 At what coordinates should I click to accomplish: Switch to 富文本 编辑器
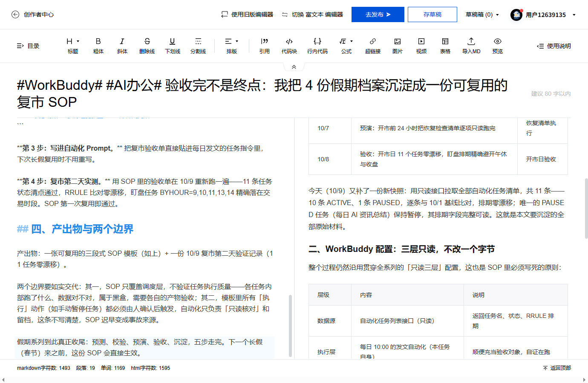coord(312,14)
